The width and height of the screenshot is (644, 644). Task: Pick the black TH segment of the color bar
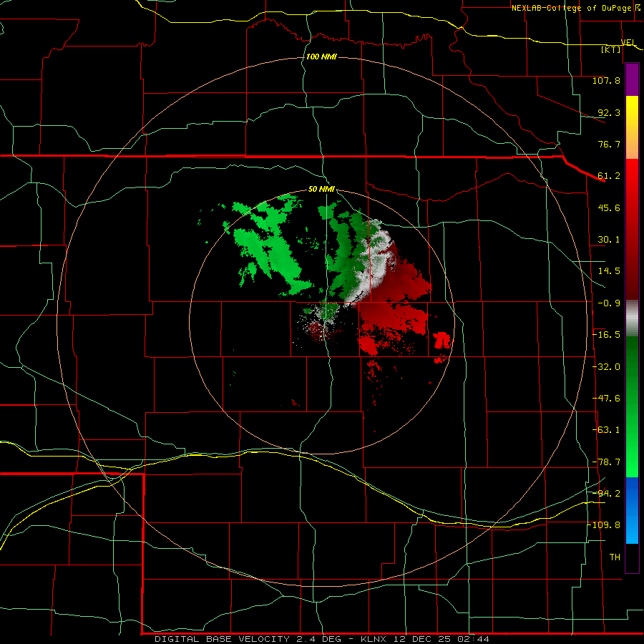pyautogui.click(x=632, y=558)
